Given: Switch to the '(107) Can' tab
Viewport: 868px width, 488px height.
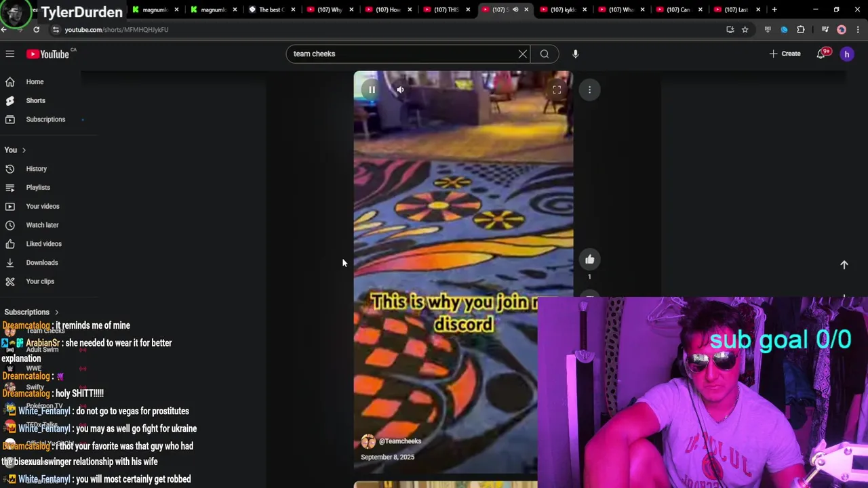Looking at the screenshot, I should (x=679, y=9).
